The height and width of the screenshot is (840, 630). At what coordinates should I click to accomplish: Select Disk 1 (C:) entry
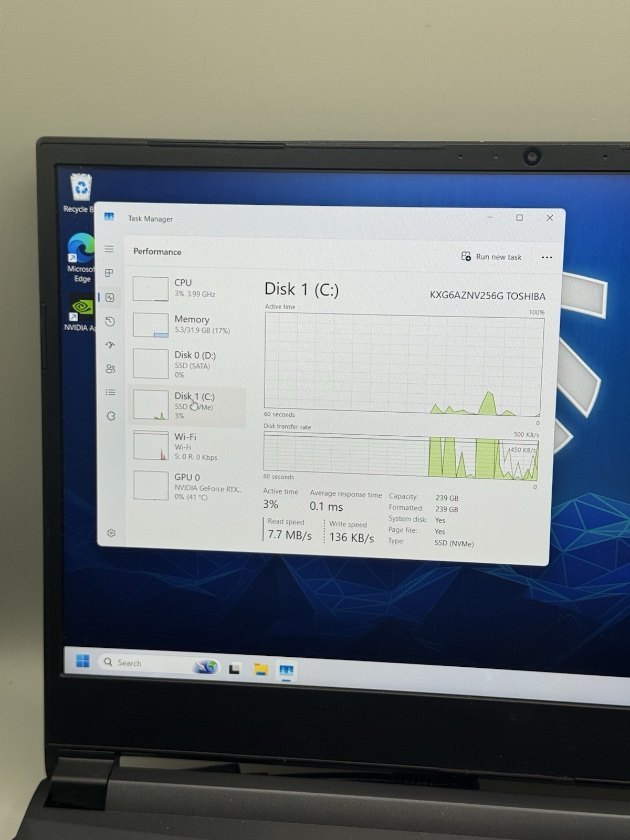click(x=187, y=406)
